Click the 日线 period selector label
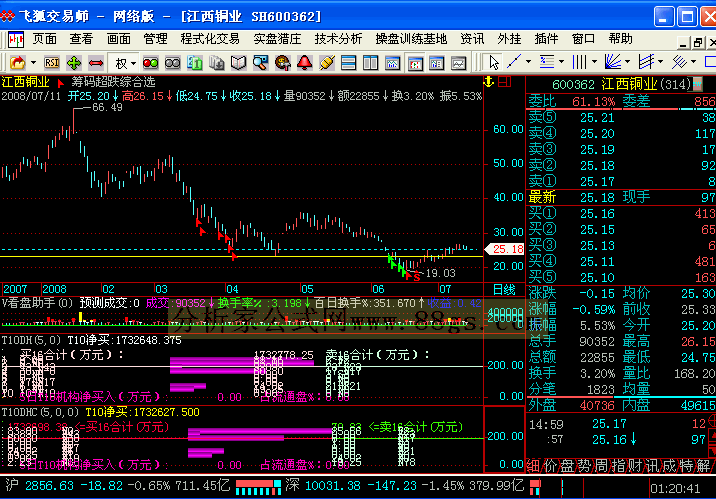The height and width of the screenshot is (499, 716). point(504,289)
